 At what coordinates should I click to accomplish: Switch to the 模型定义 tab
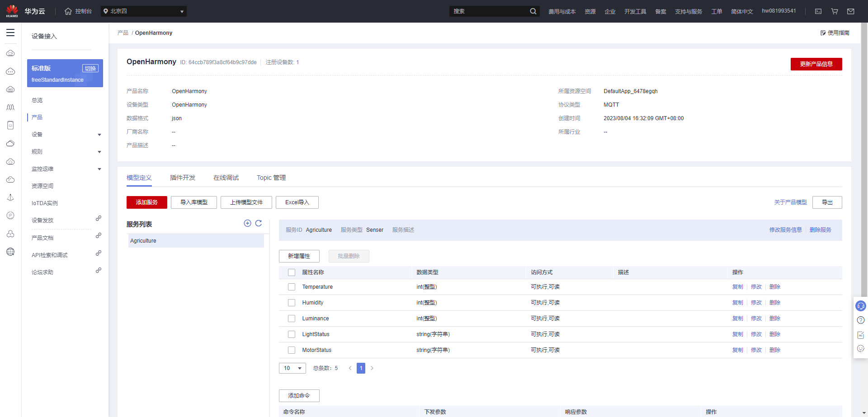click(x=139, y=178)
